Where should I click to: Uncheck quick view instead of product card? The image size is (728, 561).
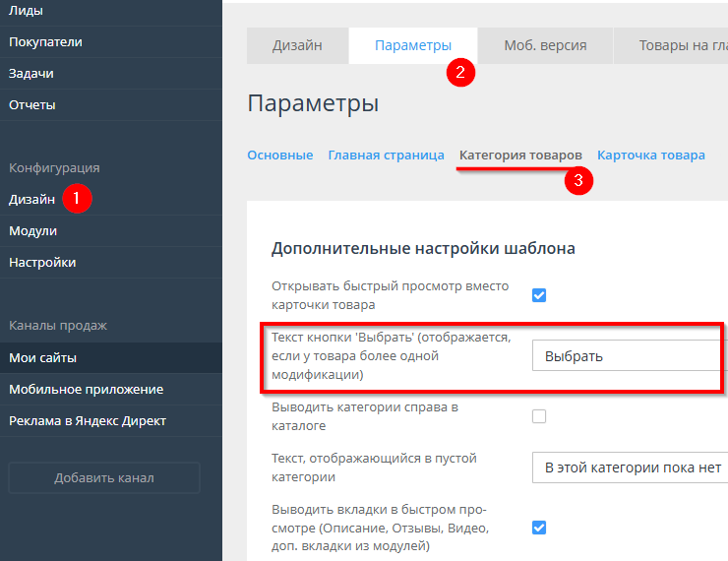click(x=539, y=295)
